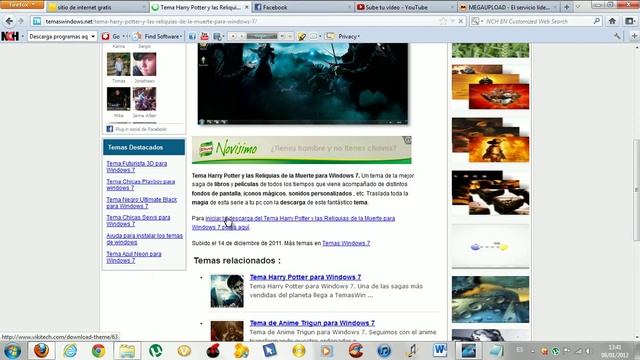Switch to the MEGAUPLOAD tab

508,7
